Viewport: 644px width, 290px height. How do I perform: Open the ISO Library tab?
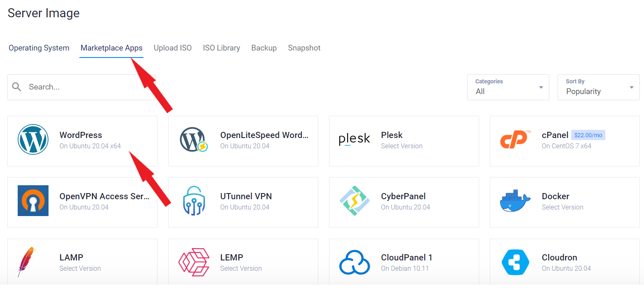[221, 48]
